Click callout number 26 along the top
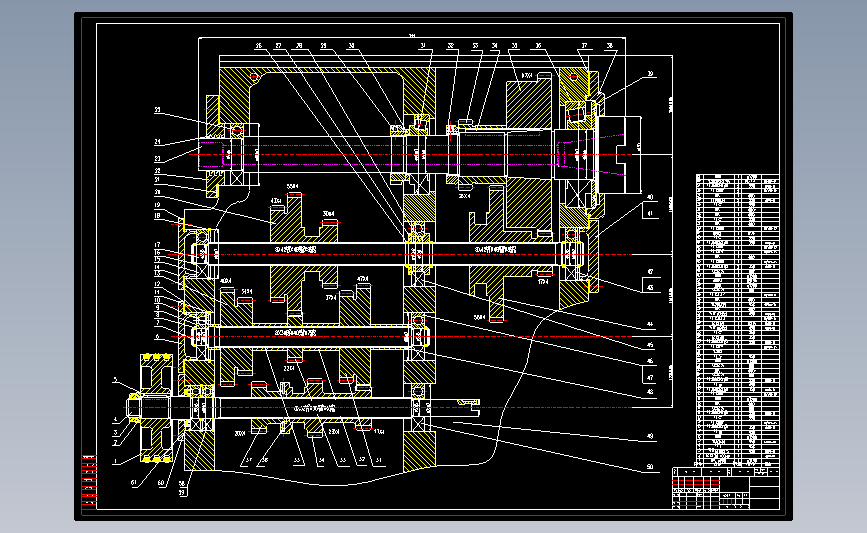The image size is (867, 533). tap(259, 46)
